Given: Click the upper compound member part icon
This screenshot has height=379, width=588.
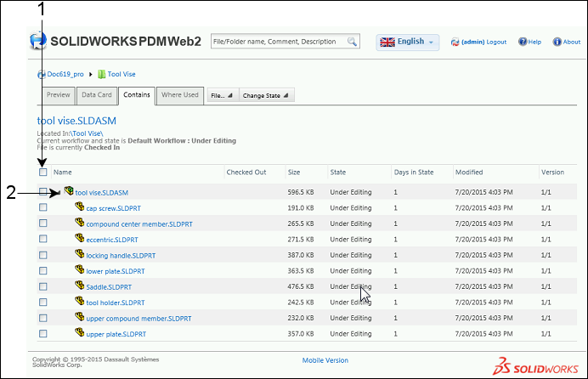Looking at the screenshot, I should tap(80, 317).
